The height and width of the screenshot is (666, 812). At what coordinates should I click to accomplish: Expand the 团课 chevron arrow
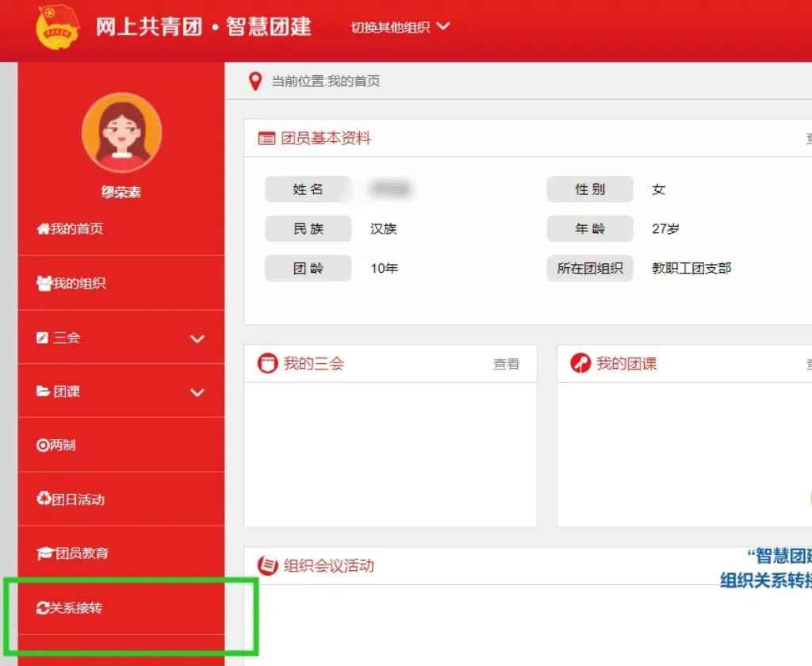point(197,392)
